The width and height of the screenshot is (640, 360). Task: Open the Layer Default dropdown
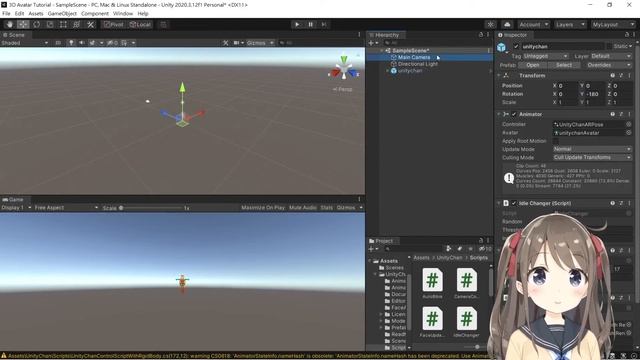611,56
